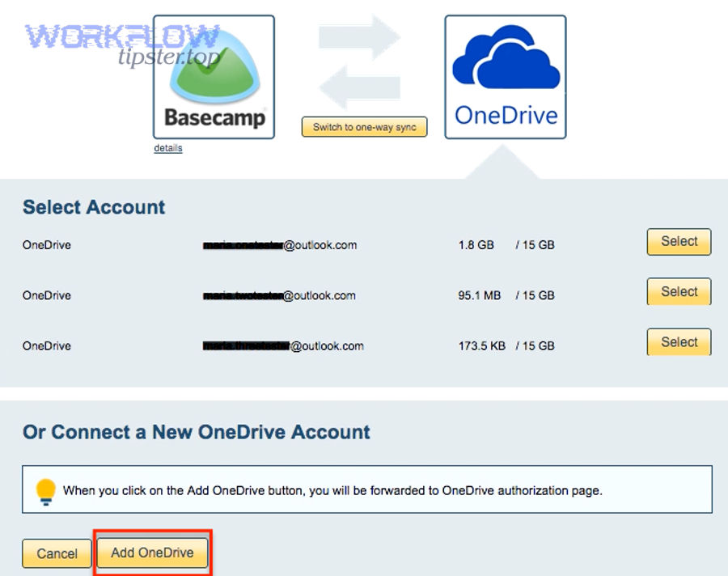728x576 pixels.
Task: Select the OneDrive account using 173.5 KB
Action: coord(679,342)
